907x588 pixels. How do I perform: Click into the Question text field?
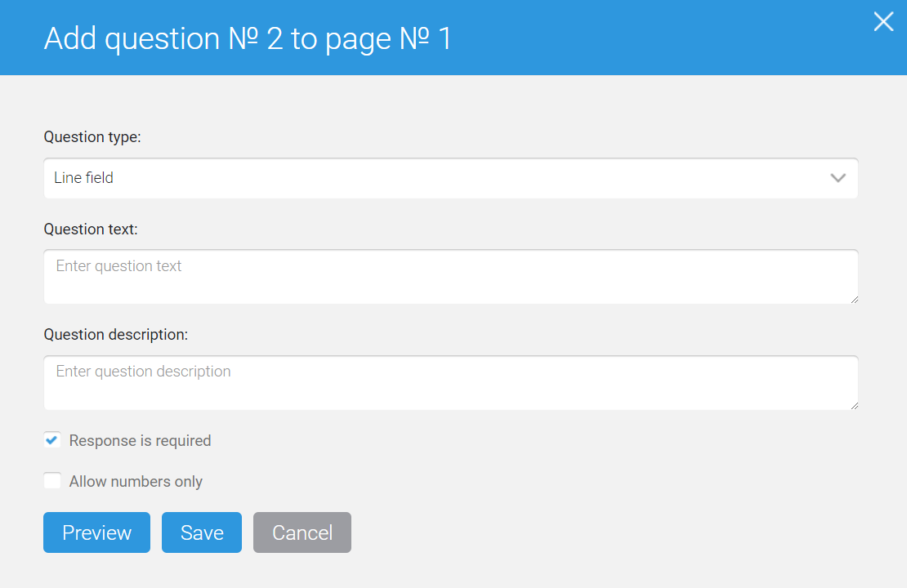pos(450,276)
